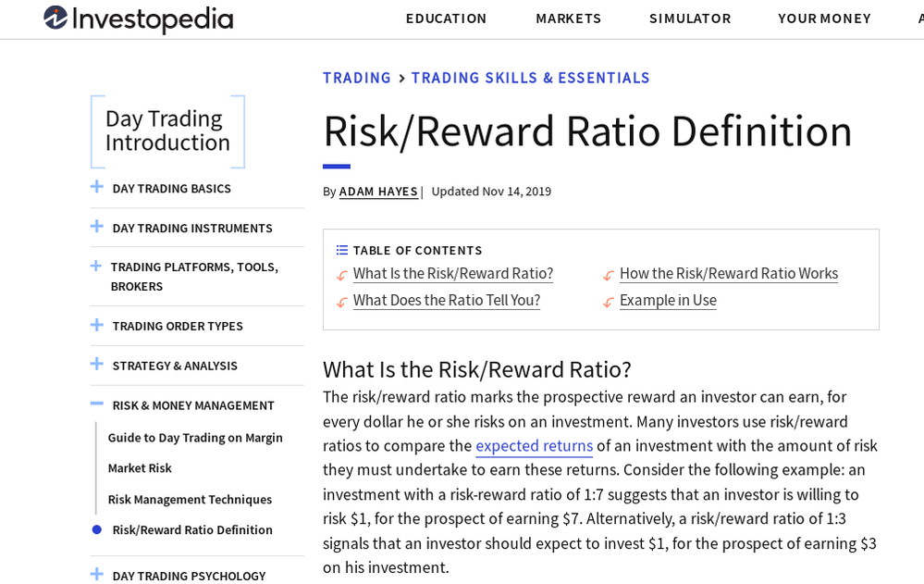Open the Markets menu
The image size is (924, 584).
point(568,19)
